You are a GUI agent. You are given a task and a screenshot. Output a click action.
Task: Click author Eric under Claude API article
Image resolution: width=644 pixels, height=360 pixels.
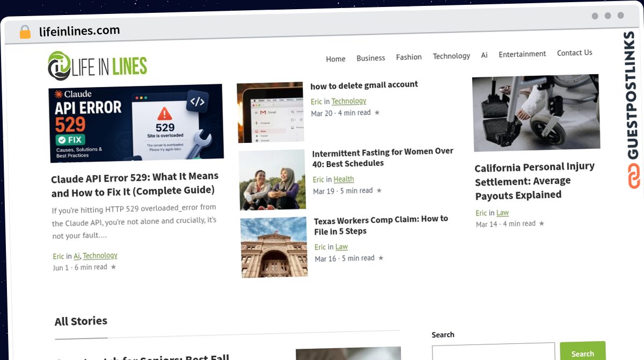[58, 257]
